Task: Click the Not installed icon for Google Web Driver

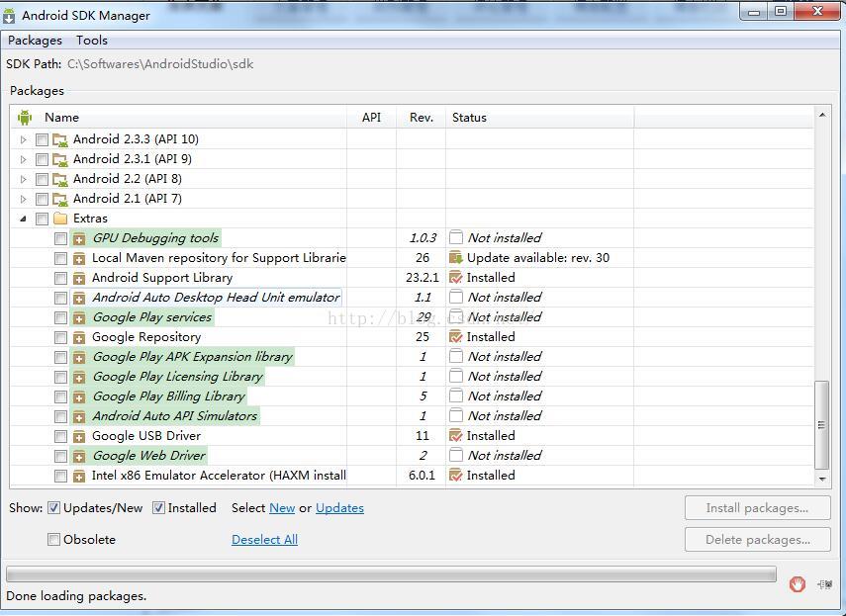Action: 456,456
